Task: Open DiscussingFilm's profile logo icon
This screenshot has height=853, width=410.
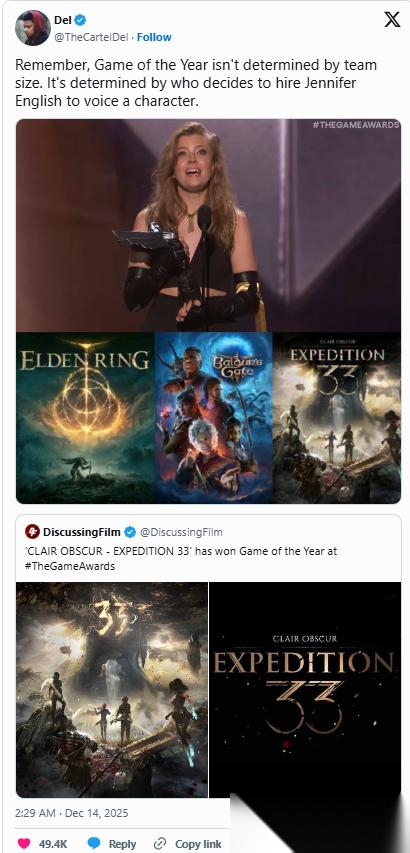Action: (32, 531)
